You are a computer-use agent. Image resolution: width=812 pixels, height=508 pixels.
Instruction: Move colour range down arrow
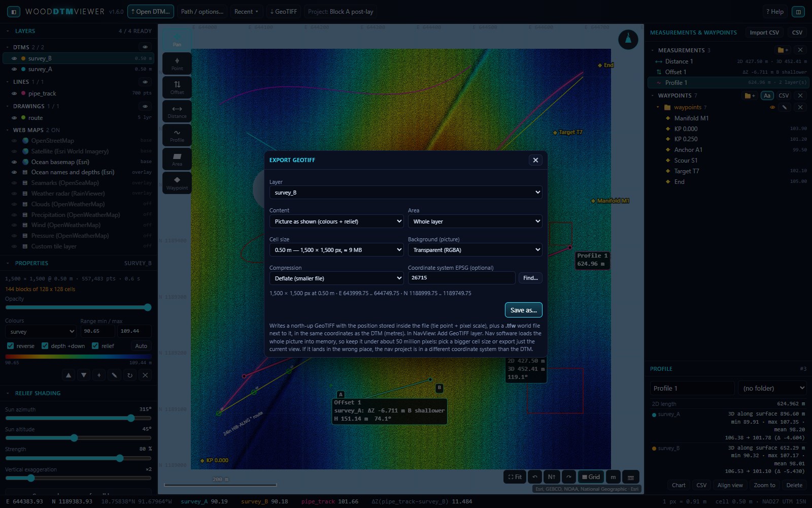point(84,375)
